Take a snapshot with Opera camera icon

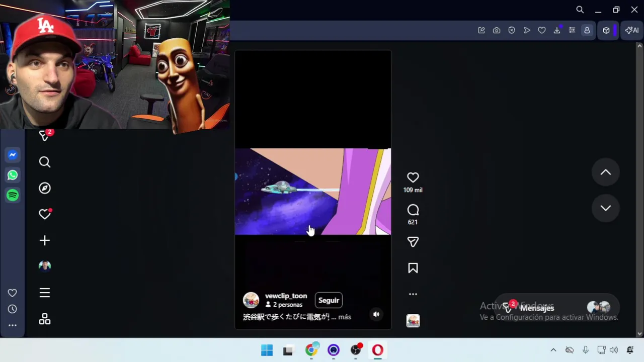point(497,30)
